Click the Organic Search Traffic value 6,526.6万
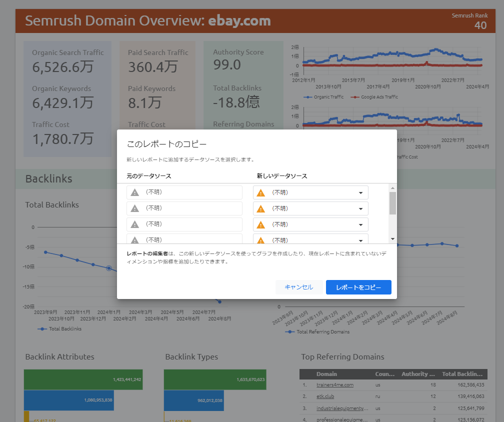The height and width of the screenshot is (422, 504). coord(63,67)
